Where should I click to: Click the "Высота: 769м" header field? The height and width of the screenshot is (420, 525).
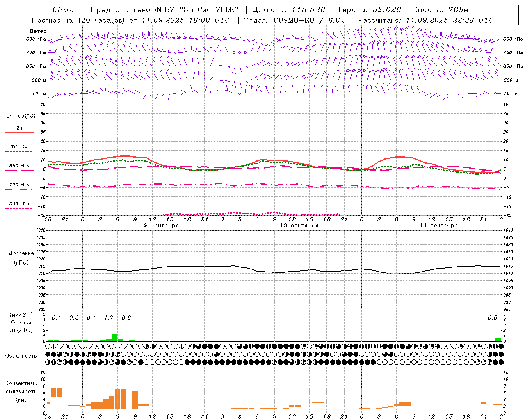coord(440,10)
